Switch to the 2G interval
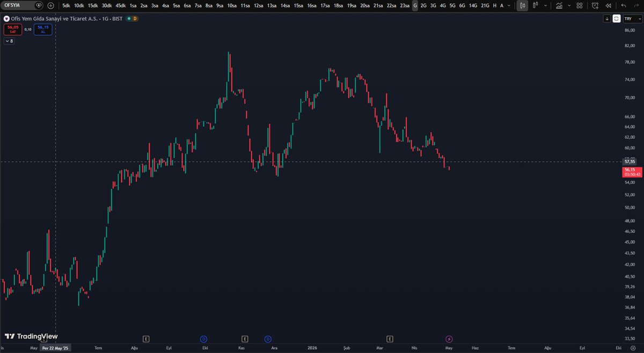This screenshot has width=644, height=353. point(424,5)
